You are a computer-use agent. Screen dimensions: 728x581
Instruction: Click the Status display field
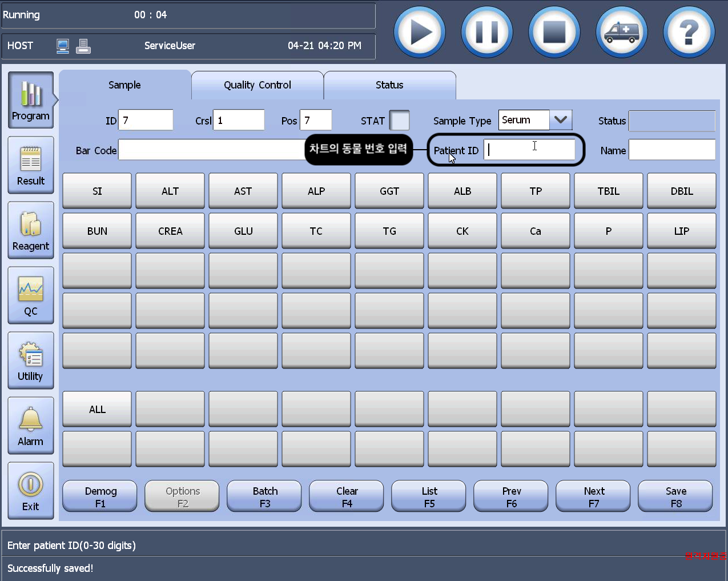[672, 121]
